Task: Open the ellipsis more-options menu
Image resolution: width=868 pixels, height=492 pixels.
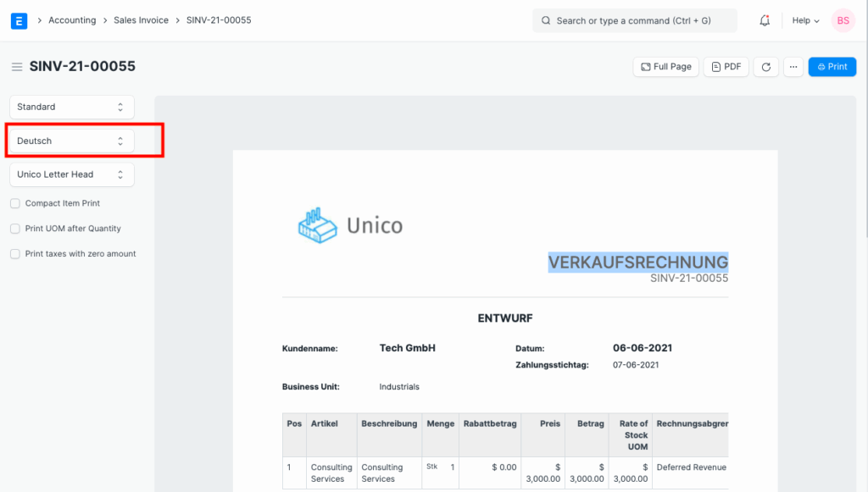Action: click(x=793, y=66)
